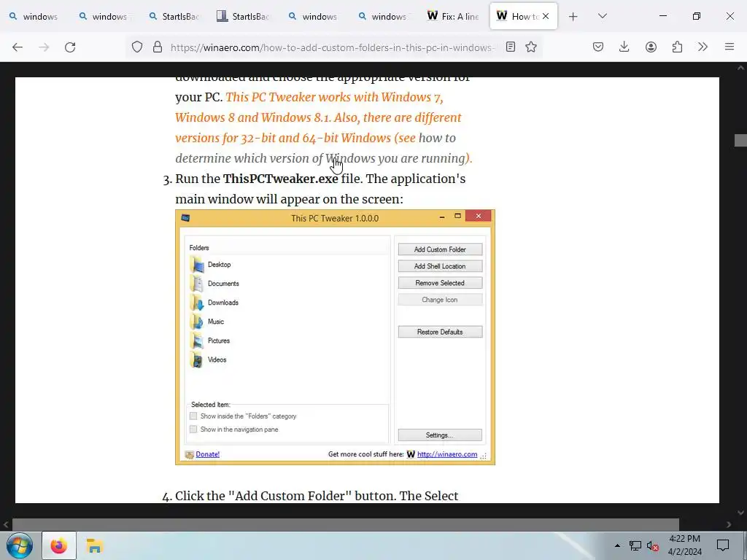Click the scroll-down arrow of the vertical scrollbar
This screenshot has height=560, width=747.
point(740,513)
